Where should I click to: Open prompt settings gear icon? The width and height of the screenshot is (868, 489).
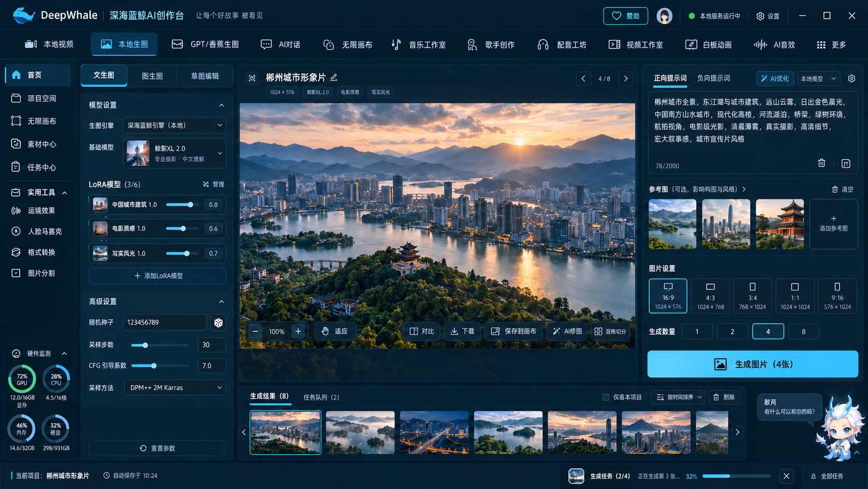(851, 78)
